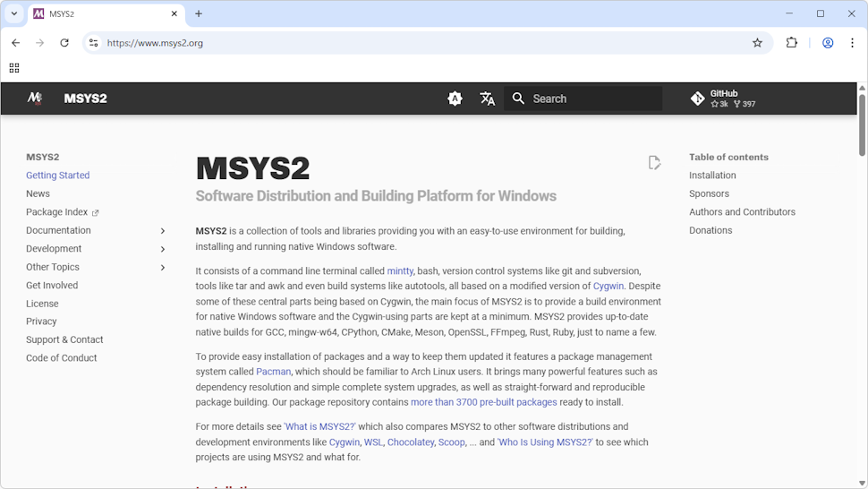Open 'What is MSYS2?' link

pos(319,426)
